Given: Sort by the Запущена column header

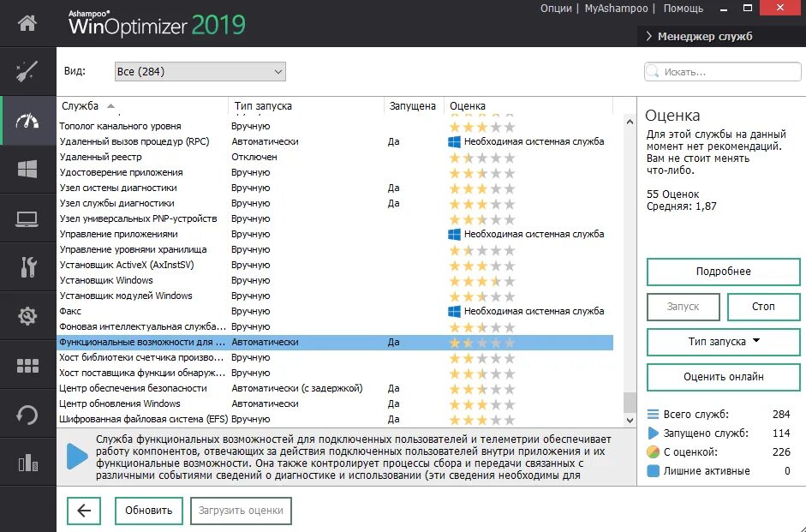Looking at the screenshot, I should pos(414,106).
